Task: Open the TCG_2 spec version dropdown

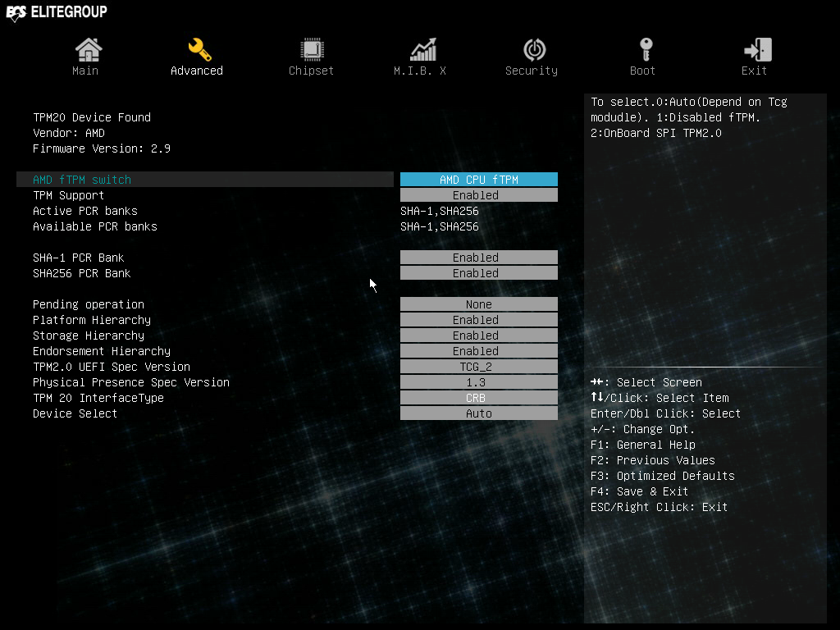Action: coord(479,367)
